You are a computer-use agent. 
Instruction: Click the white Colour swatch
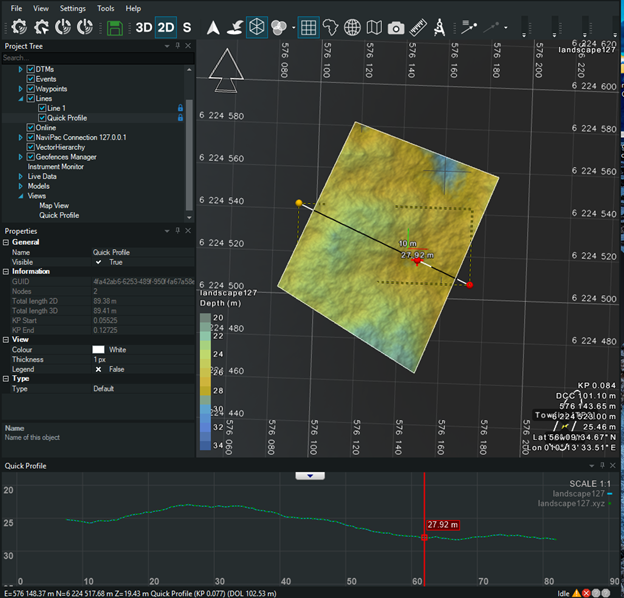tap(98, 348)
